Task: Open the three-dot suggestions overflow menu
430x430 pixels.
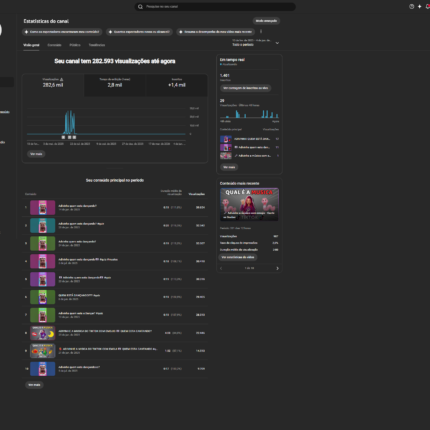Action: pyautogui.click(x=261, y=32)
